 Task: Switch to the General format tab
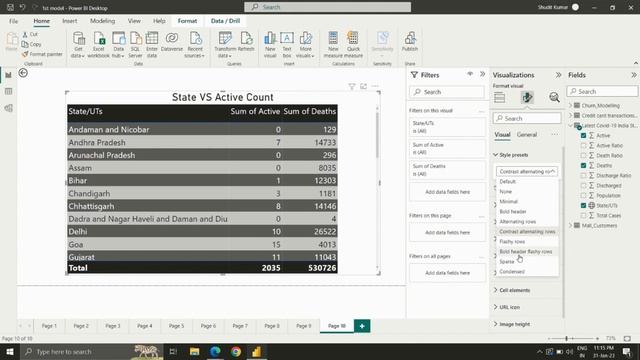527,135
